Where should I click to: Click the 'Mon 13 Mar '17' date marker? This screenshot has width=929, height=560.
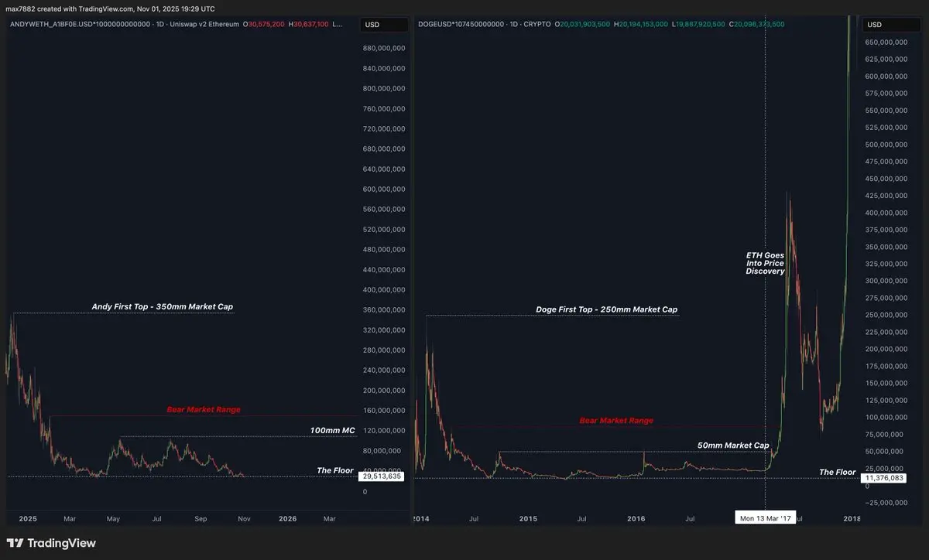point(764,517)
